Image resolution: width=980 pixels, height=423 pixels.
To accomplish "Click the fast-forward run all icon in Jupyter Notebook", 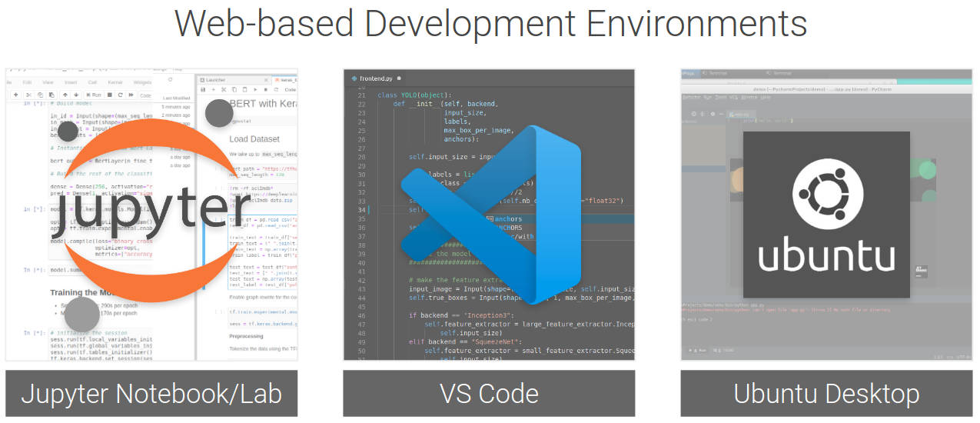I will pos(131,95).
